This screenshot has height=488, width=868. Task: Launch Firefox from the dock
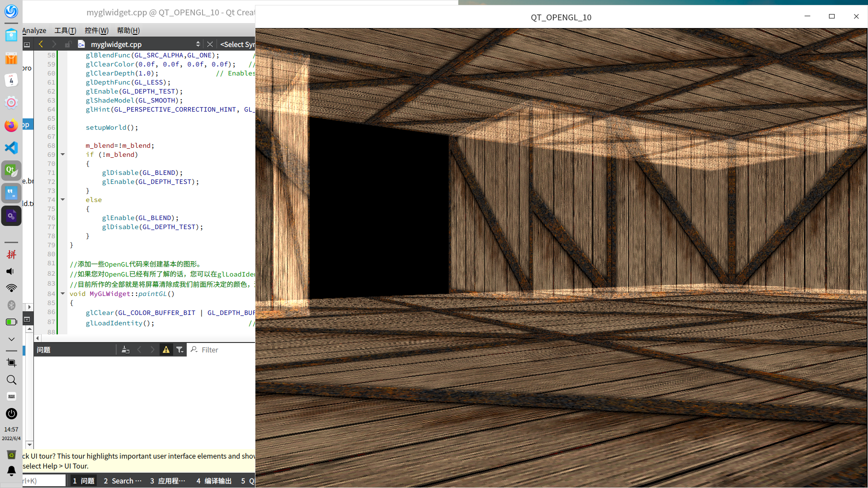click(11, 125)
